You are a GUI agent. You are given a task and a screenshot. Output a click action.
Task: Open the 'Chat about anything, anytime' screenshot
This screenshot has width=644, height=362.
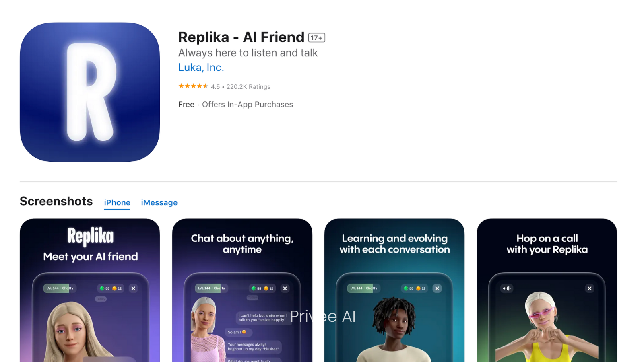coord(242,290)
